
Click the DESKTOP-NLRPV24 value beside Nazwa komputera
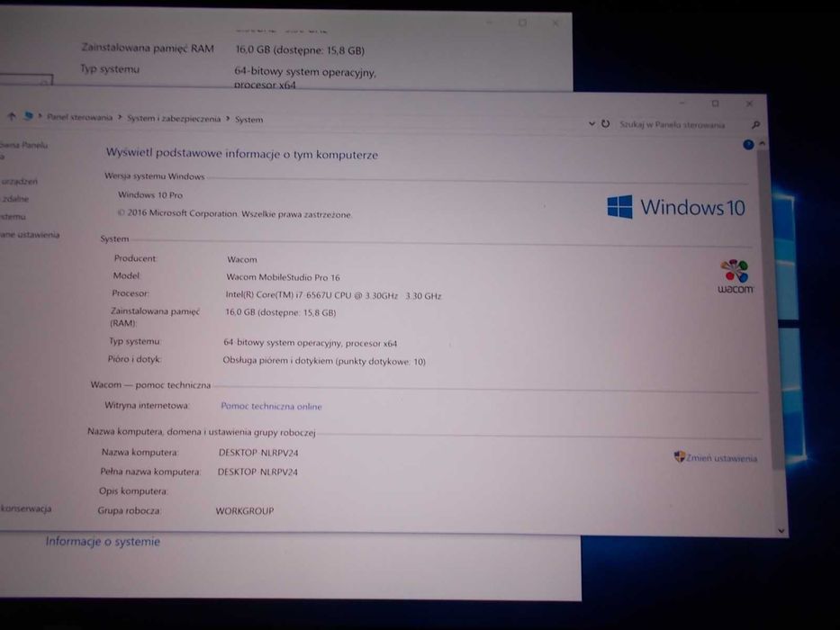tap(258, 453)
